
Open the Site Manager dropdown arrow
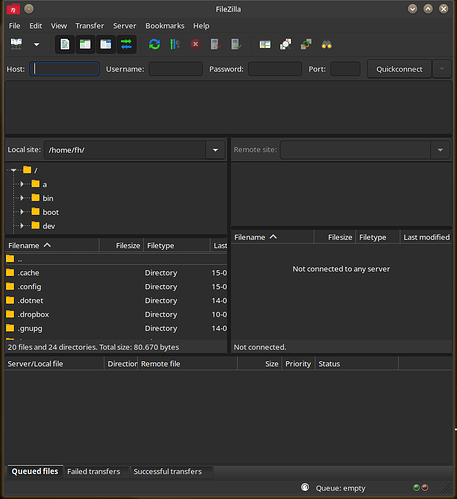(37, 44)
